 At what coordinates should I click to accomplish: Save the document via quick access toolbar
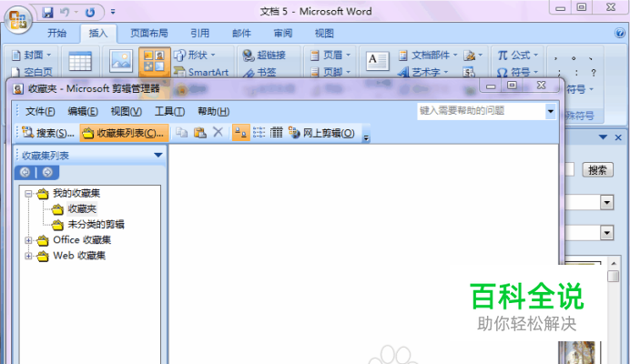pos(47,12)
